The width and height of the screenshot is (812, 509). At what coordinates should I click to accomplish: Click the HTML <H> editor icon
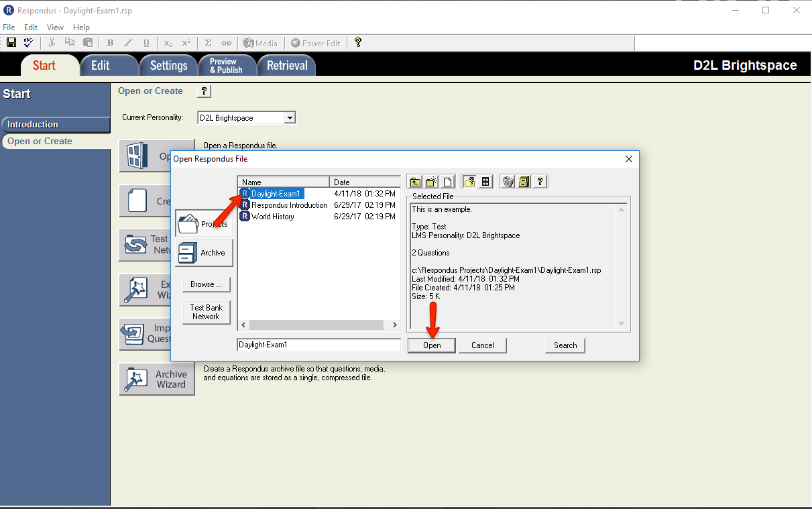227,43
